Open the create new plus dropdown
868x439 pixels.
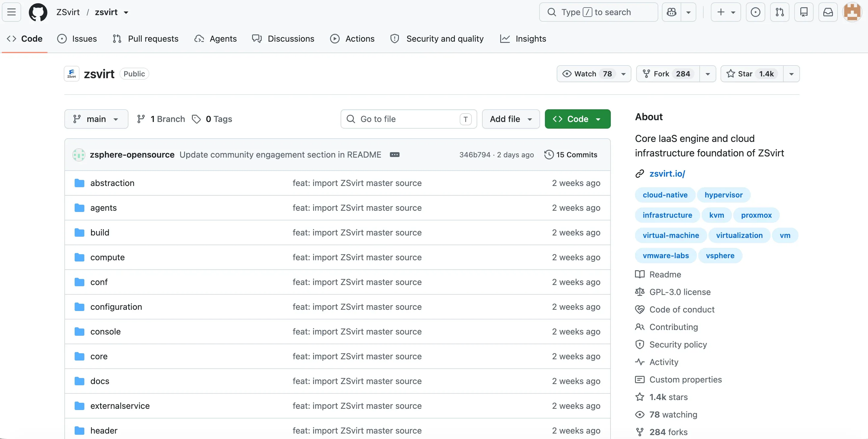tap(726, 12)
